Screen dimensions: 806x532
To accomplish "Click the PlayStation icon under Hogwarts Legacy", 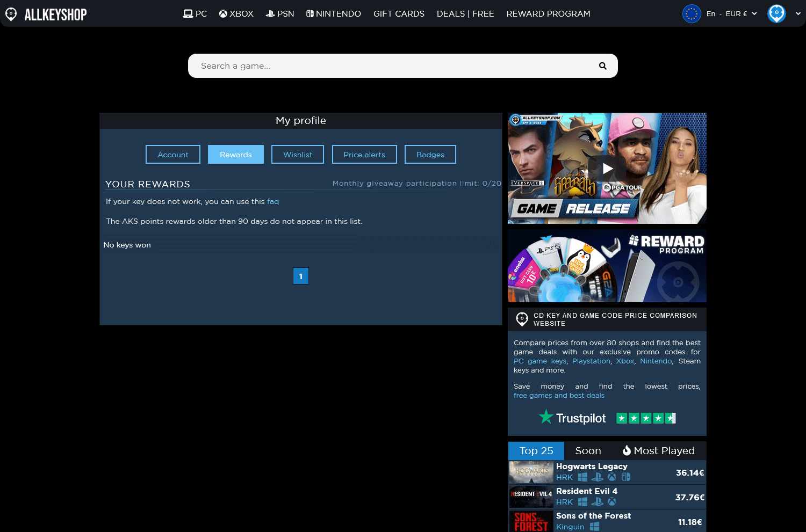I will pyautogui.click(x=597, y=477).
